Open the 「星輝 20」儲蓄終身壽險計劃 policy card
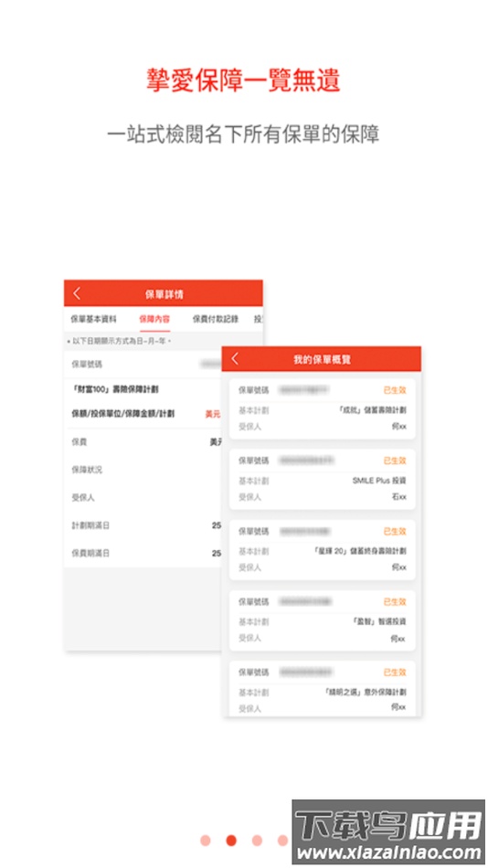Screen dimensions: 488x868 point(322,549)
